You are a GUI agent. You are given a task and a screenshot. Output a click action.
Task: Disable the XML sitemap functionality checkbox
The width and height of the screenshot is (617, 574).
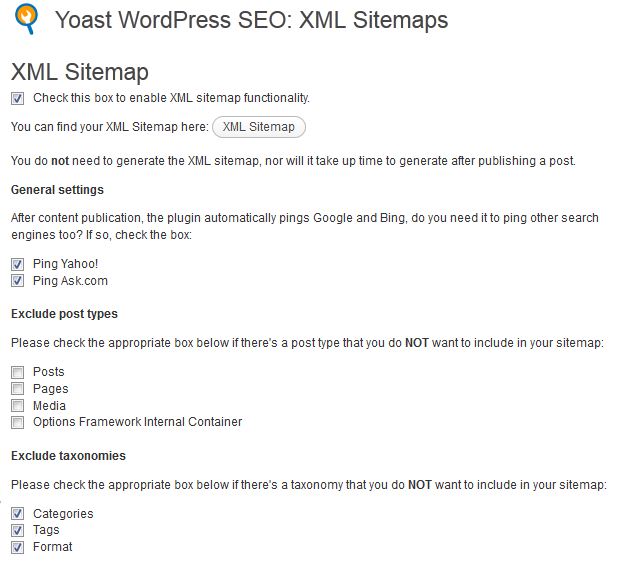(x=17, y=98)
